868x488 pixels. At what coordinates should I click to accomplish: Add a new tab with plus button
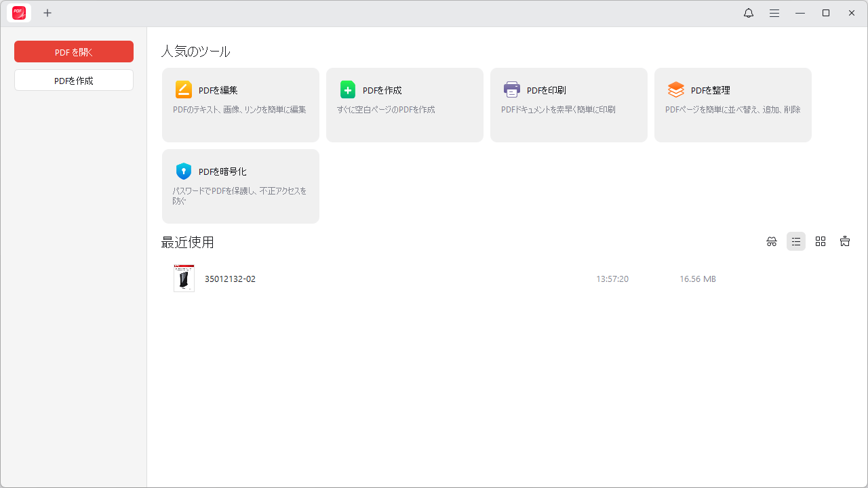47,13
